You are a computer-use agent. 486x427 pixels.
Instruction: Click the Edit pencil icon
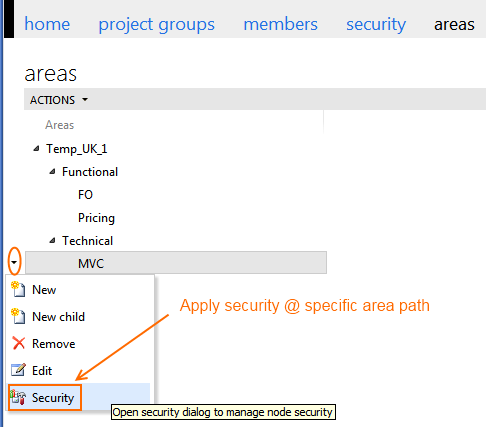tap(18, 370)
